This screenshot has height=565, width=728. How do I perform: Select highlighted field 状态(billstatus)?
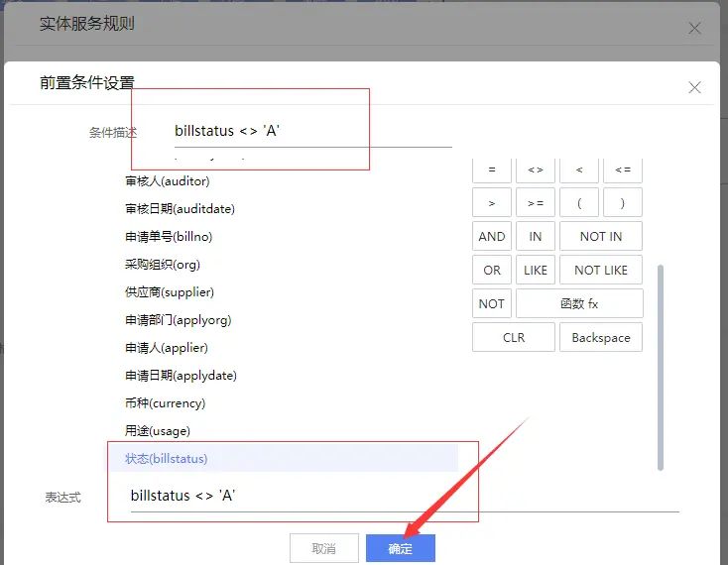click(284, 459)
